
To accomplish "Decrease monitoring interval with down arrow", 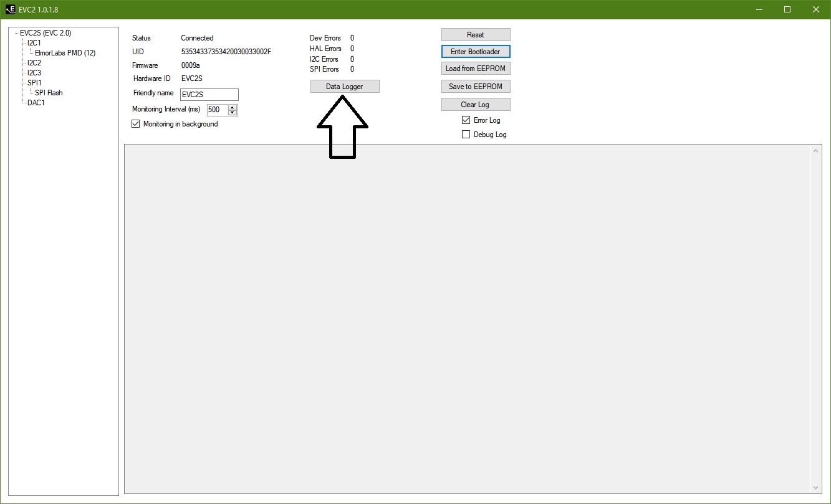I will click(233, 113).
